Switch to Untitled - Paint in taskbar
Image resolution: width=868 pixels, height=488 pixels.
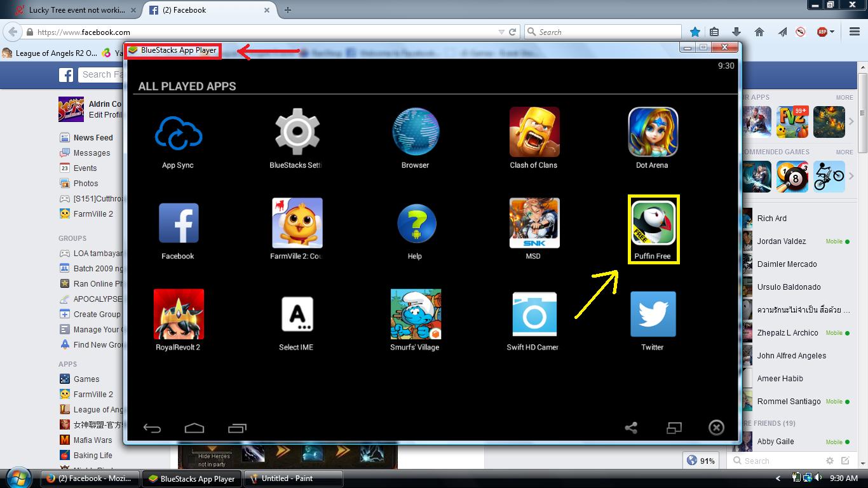click(294, 478)
